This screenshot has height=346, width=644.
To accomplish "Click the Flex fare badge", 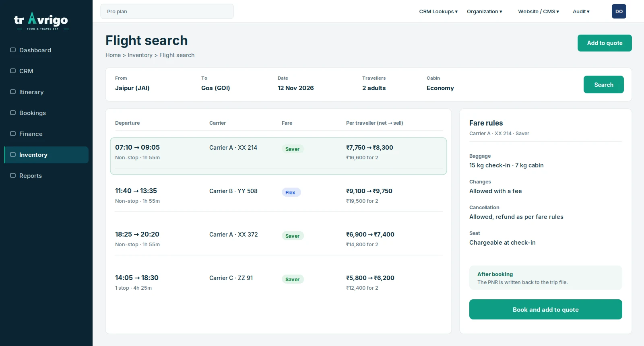I will pyautogui.click(x=291, y=192).
